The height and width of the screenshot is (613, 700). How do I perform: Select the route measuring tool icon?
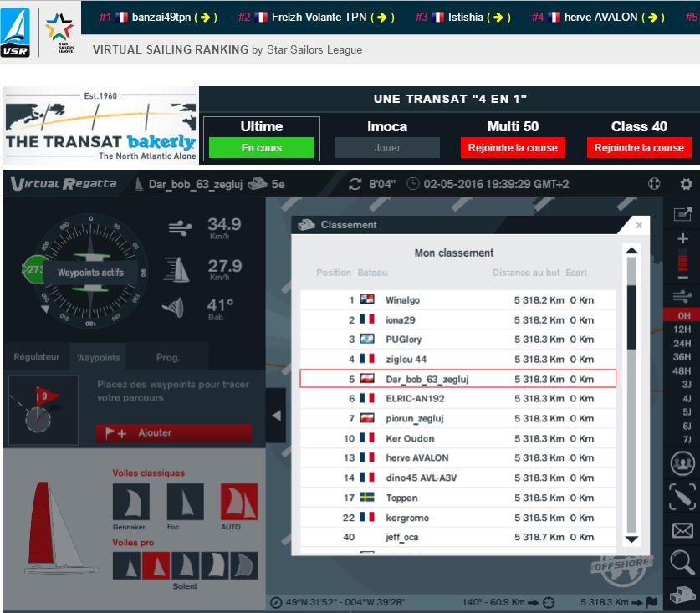pos(682,497)
